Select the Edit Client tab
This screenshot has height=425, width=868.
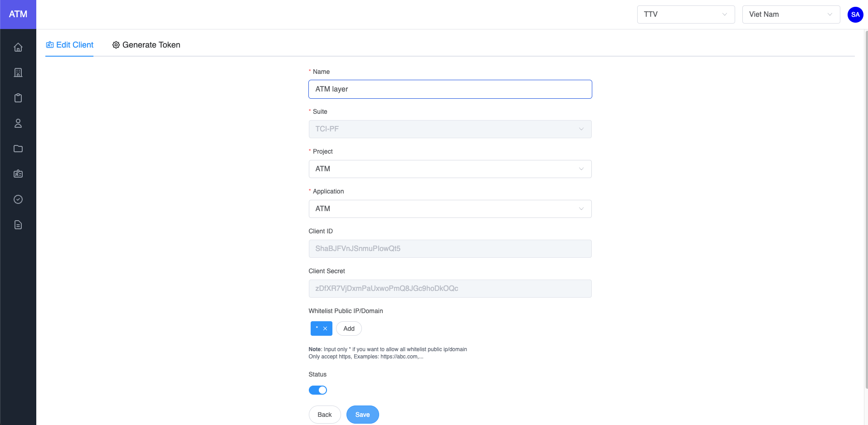coord(70,45)
